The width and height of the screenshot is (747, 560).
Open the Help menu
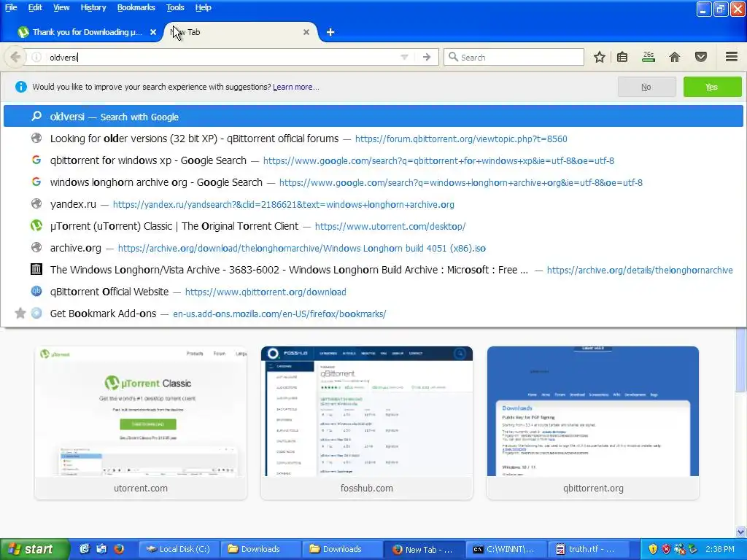pyautogui.click(x=203, y=7)
